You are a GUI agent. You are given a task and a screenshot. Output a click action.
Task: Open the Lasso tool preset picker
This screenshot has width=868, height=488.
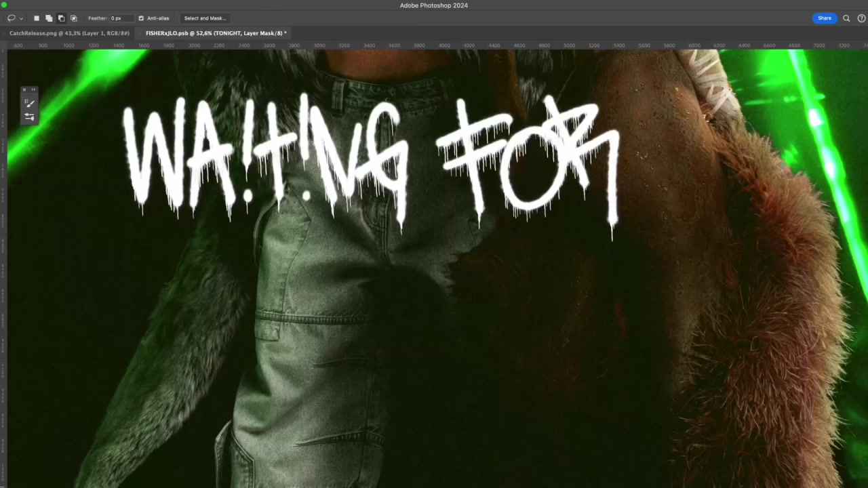pyautogui.click(x=14, y=18)
